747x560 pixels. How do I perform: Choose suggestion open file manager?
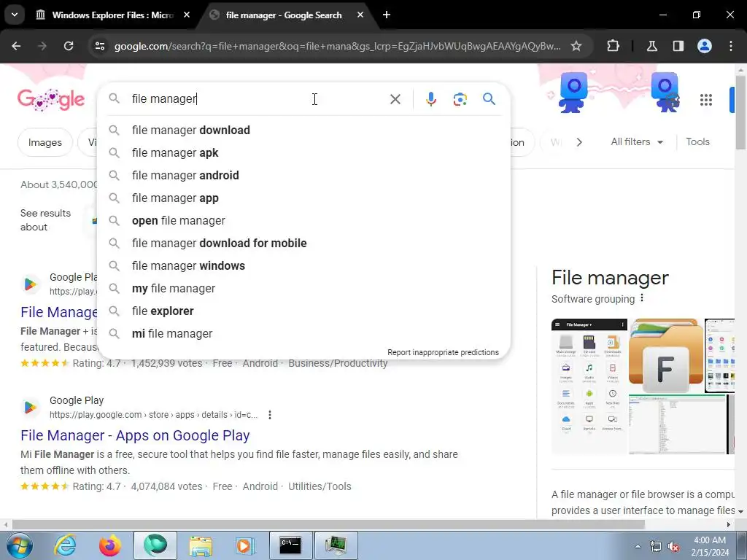[303, 220]
